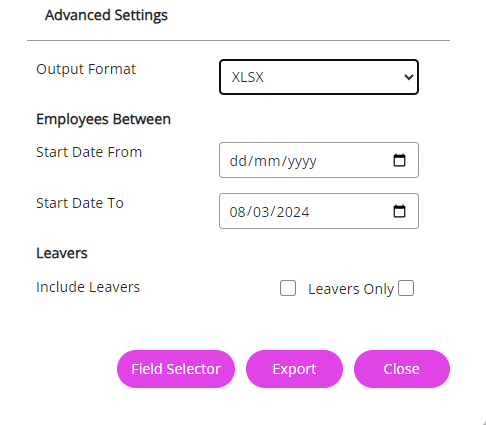The height and width of the screenshot is (425, 486).
Task: Enable the Include Leavers checkbox
Action: tap(288, 288)
